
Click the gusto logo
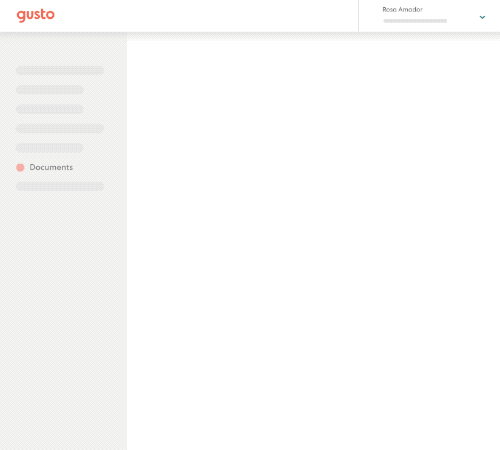pyautogui.click(x=36, y=15)
